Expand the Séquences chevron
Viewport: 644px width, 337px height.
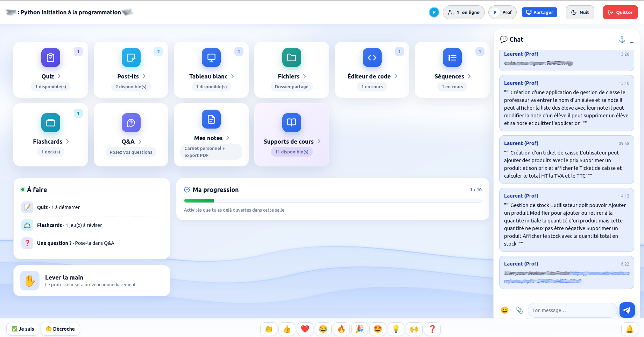469,76
